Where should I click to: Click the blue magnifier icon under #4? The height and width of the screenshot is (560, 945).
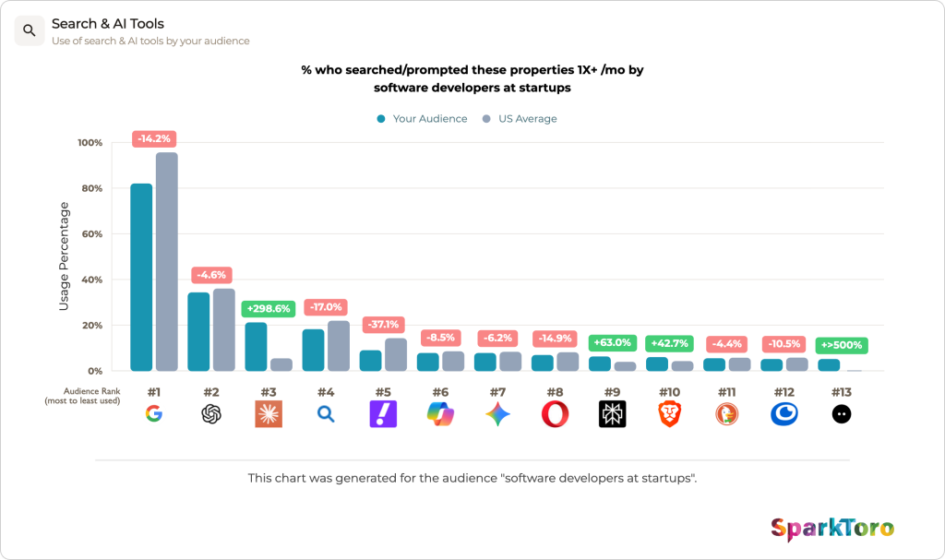point(326,414)
